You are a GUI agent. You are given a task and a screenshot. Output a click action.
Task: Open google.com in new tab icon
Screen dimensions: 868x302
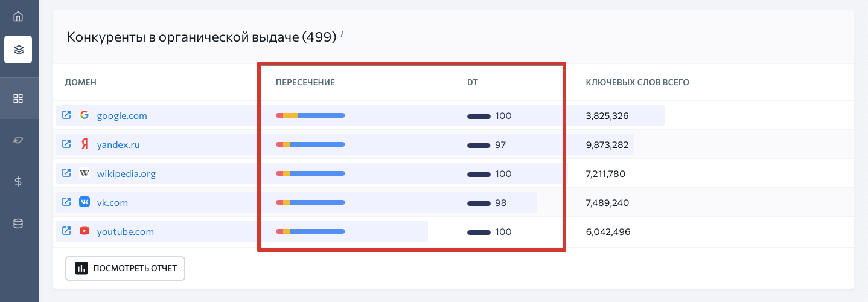[x=66, y=115]
